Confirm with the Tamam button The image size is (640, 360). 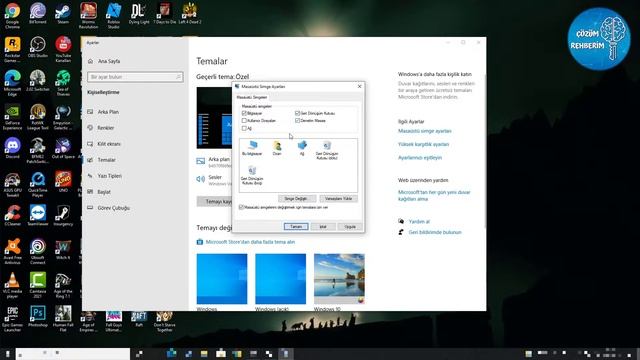[296, 227]
